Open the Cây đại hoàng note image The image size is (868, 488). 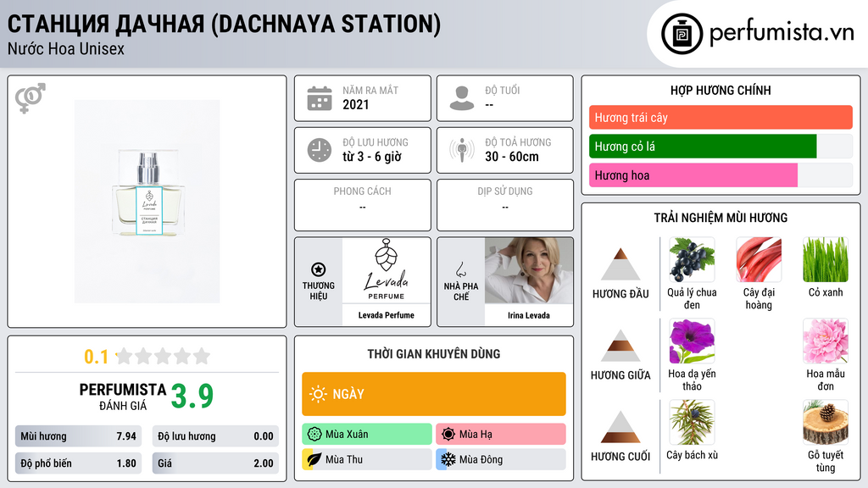tap(759, 260)
